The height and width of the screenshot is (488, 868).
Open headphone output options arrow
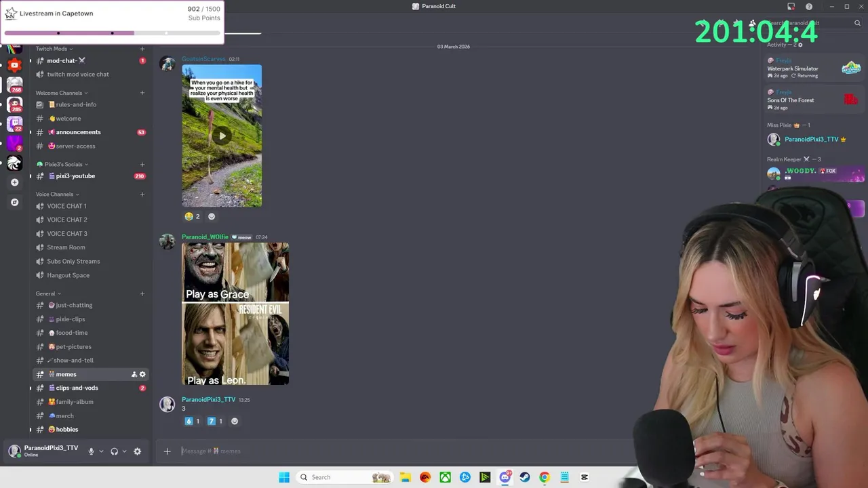tap(124, 451)
